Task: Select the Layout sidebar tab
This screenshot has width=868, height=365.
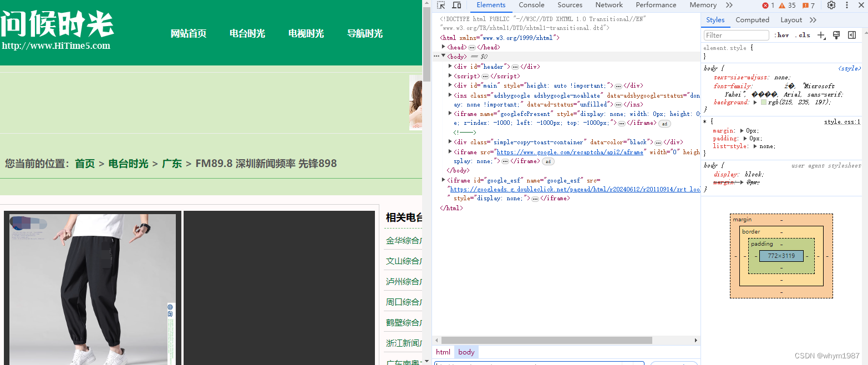Action: pos(791,20)
